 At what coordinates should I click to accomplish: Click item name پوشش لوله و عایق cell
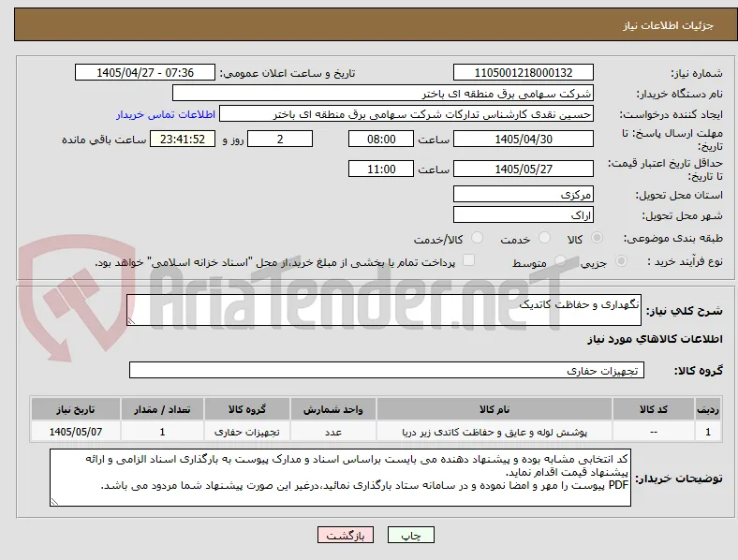tap(494, 432)
